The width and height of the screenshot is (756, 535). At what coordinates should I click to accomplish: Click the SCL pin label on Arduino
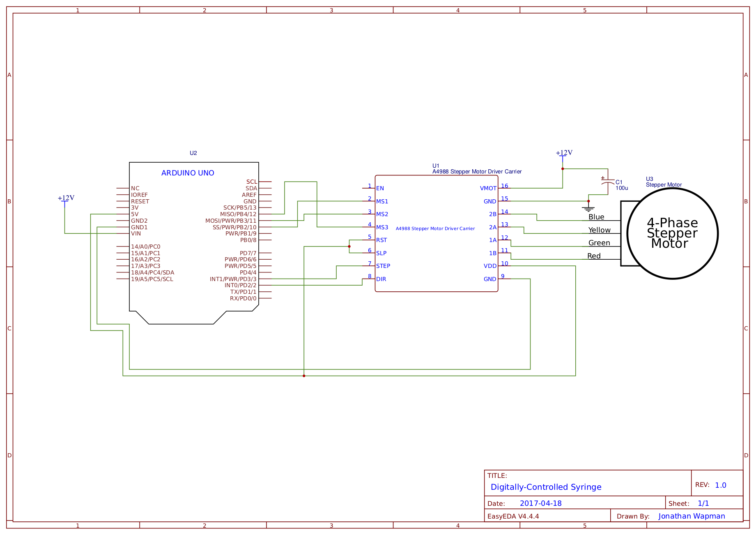pos(252,182)
